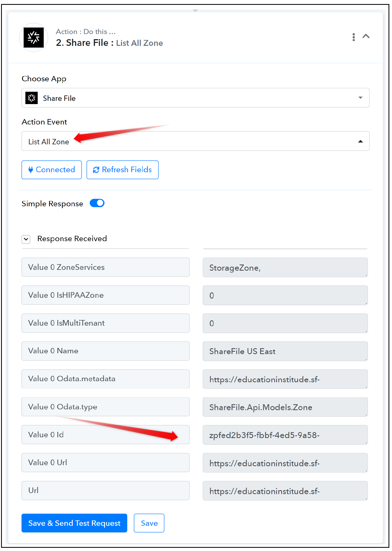The width and height of the screenshot is (392, 551).
Task: Open the three-dot options menu
Action: (x=354, y=37)
